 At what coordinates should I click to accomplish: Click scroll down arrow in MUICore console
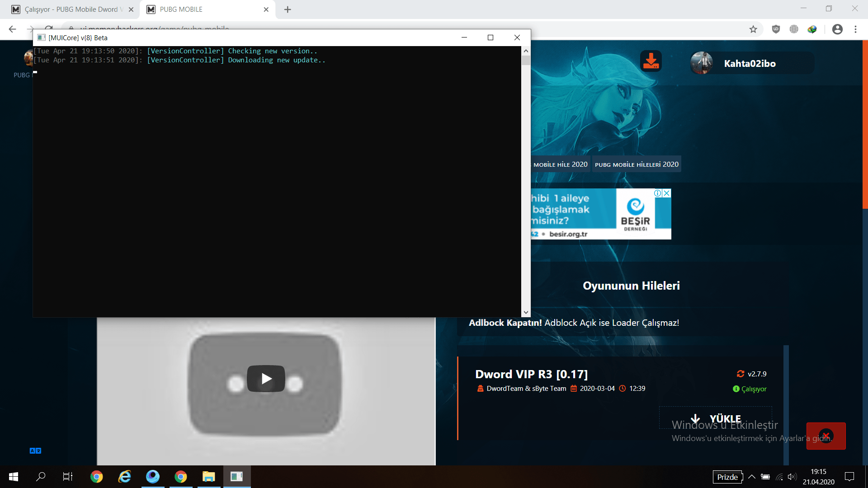526,312
